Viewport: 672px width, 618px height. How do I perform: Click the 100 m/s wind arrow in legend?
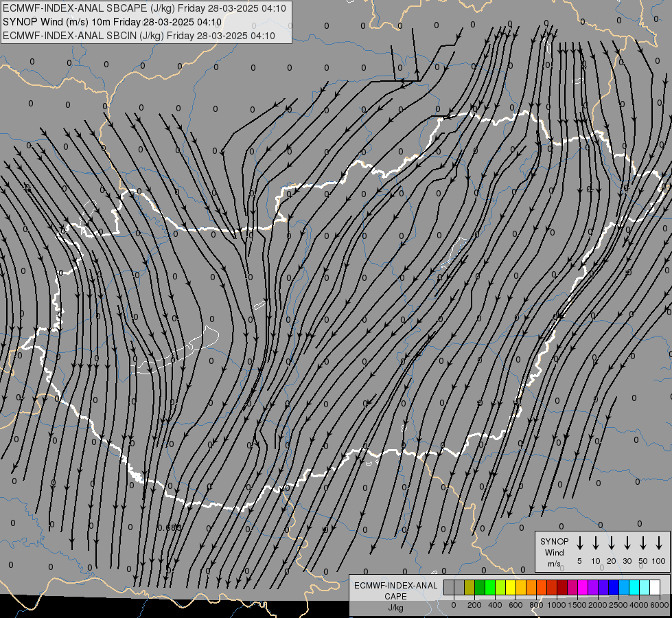tap(659, 542)
